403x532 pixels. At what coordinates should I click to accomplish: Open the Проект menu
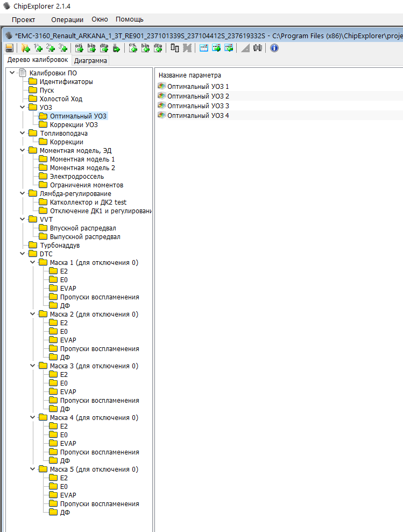pos(23,19)
